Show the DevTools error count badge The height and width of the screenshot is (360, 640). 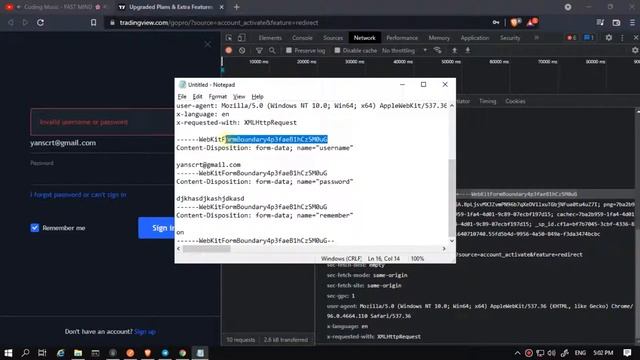571,38
